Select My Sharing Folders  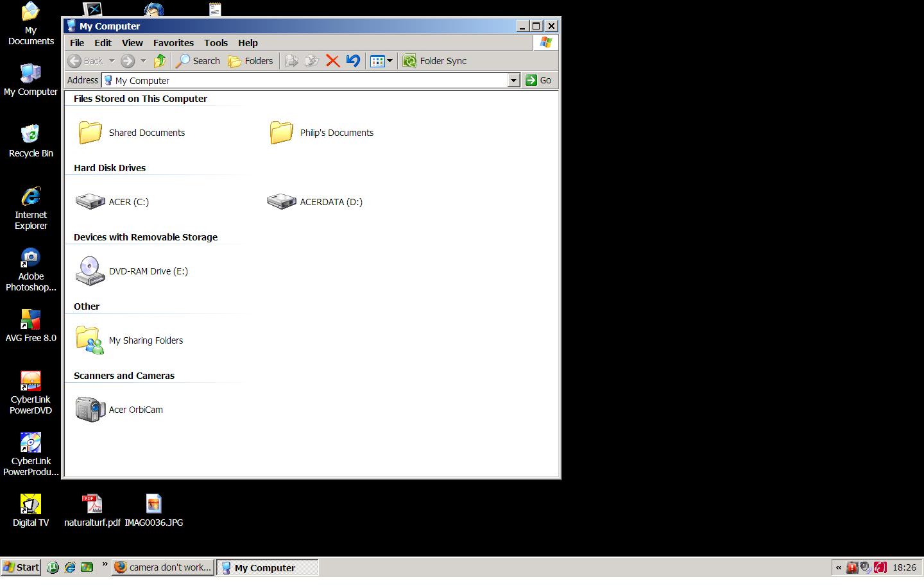tap(129, 340)
